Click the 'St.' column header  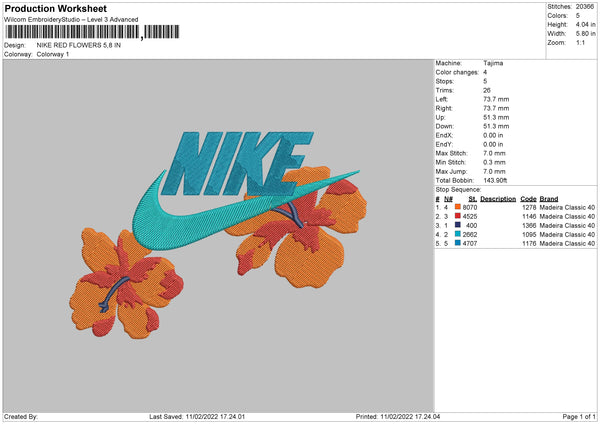(473, 199)
